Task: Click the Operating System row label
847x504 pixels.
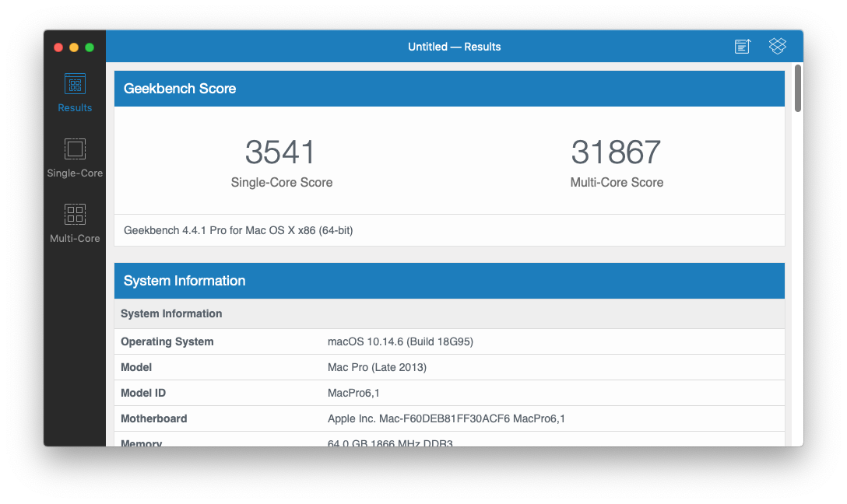Action: click(x=167, y=341)
